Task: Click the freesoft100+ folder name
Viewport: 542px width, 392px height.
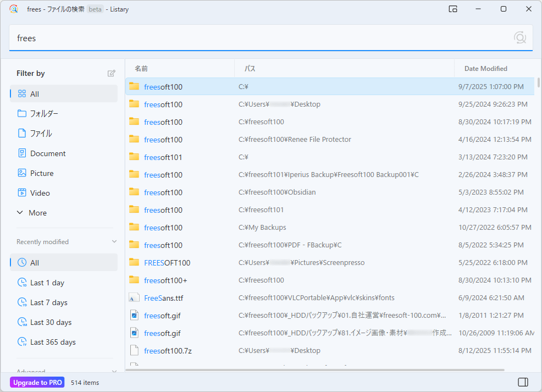Action: [x=165, y=280]
